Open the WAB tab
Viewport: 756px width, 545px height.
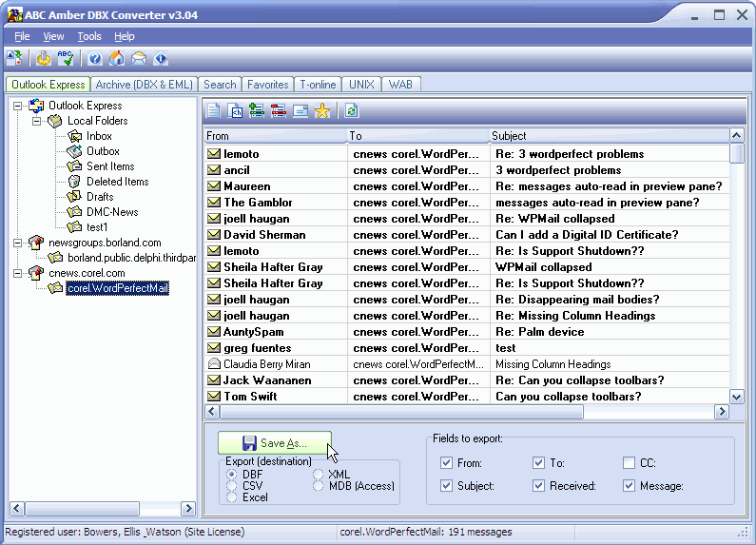[x=400, y=85]
